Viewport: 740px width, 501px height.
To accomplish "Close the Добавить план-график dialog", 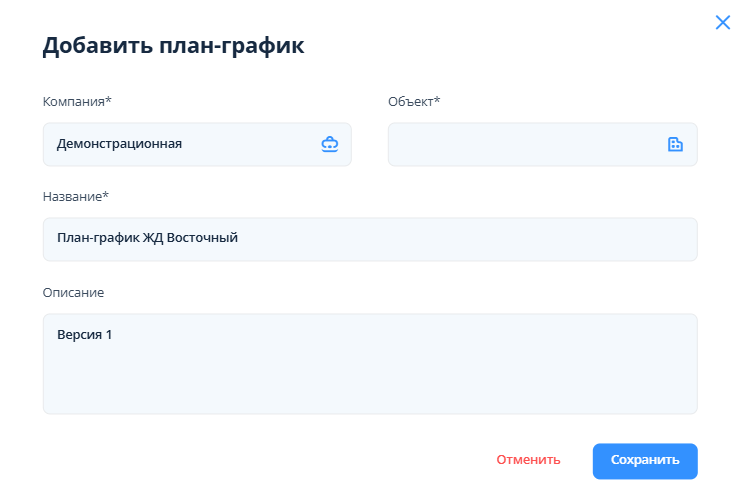I will click(722, 22).
